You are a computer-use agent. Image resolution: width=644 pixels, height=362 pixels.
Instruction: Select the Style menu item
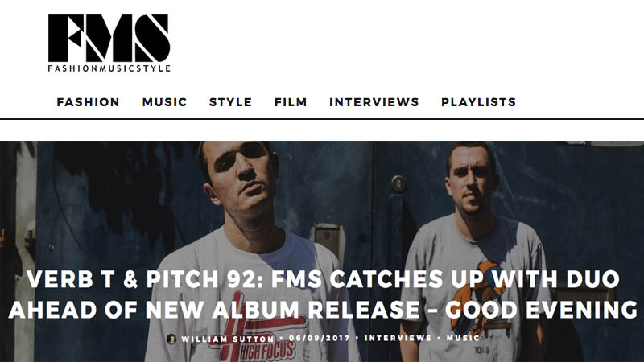[x=230, y=102]
